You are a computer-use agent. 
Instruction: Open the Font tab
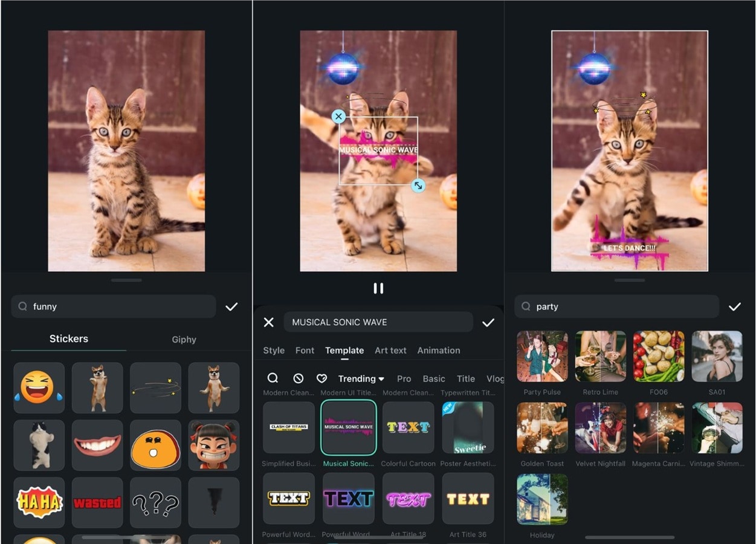(305, 351)
